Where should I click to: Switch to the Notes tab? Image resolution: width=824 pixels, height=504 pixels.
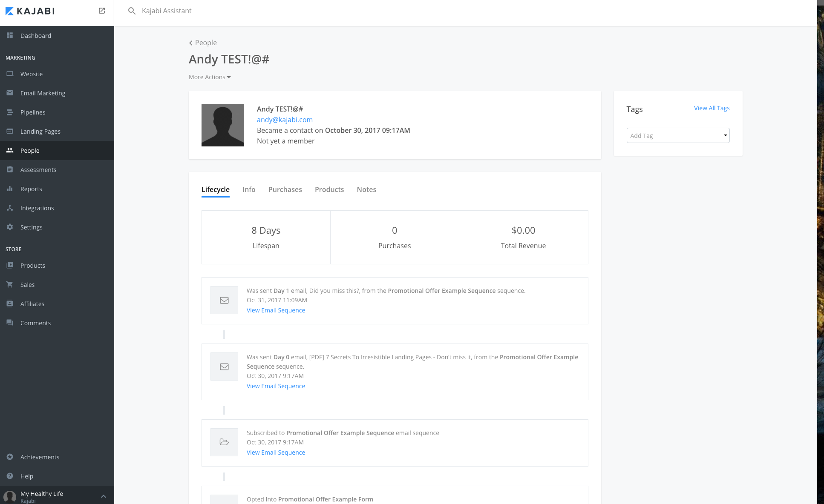366,189
